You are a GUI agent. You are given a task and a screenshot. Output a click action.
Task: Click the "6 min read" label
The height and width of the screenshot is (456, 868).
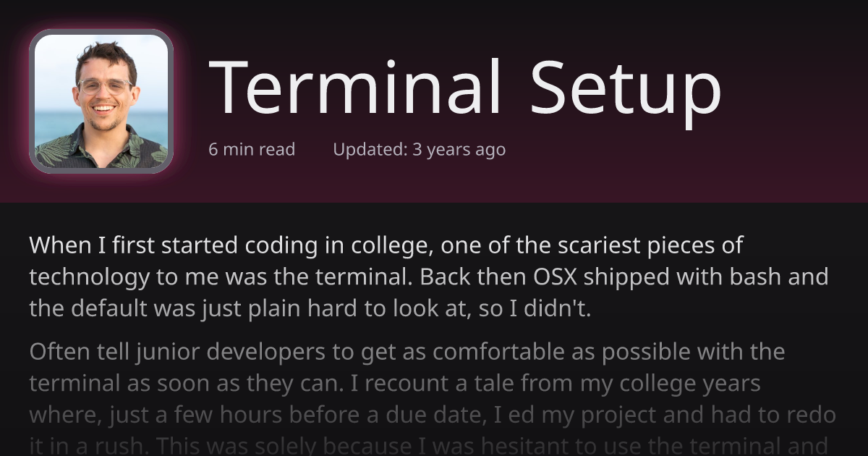pos(252,150)
